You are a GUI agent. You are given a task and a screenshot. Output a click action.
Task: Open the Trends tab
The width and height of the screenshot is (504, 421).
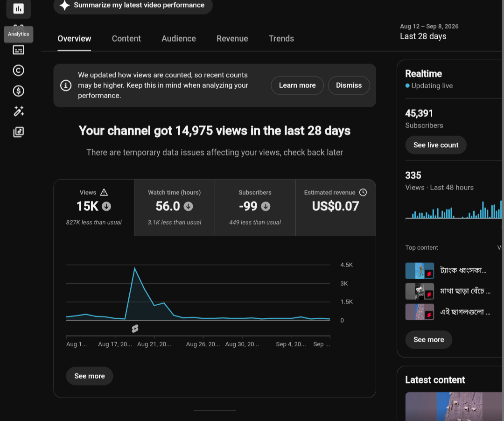click(x=281, y=39)
